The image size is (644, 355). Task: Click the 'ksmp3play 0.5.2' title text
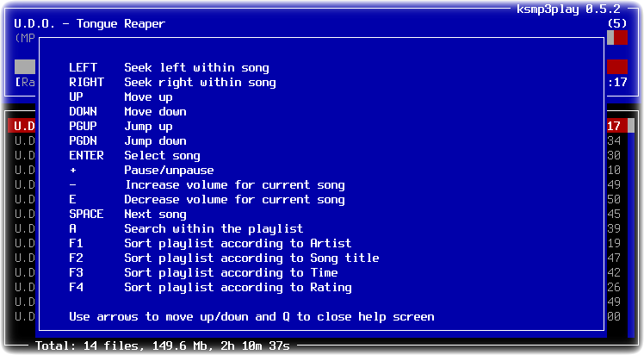[568, 9]
